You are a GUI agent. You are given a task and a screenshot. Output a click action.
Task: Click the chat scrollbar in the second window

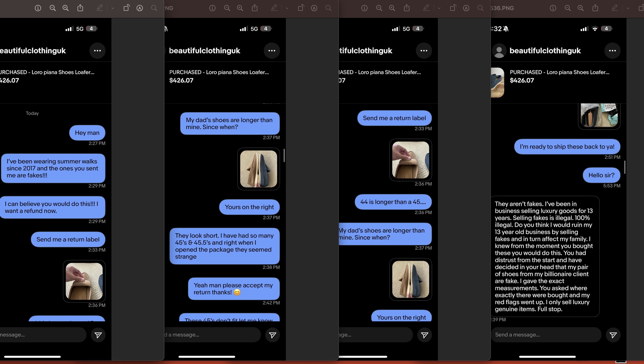coord(284,155)
